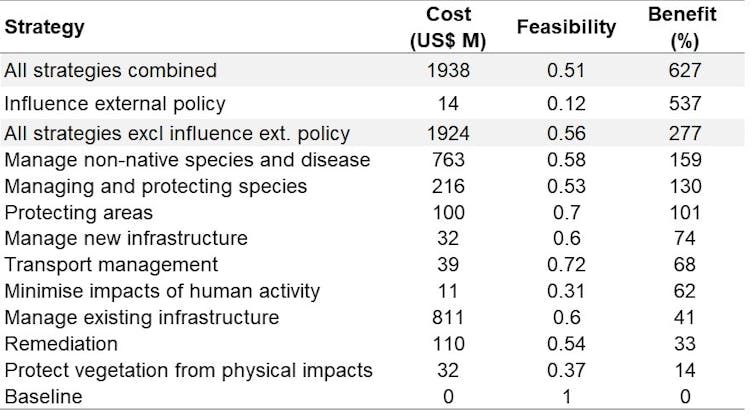Click the Strategy column header

pyautogui.click(x=44, y=27)
